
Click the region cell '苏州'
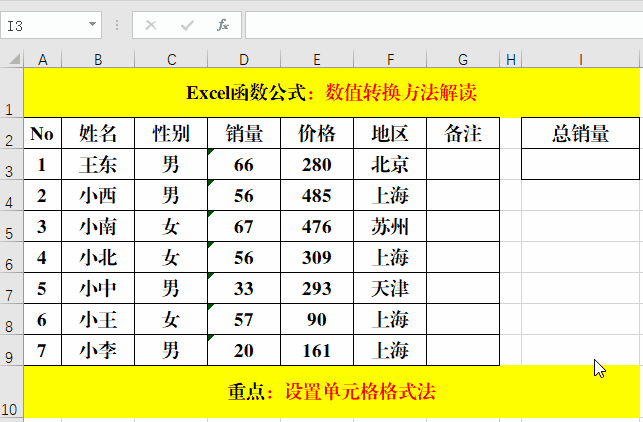(x=390, y=226)
